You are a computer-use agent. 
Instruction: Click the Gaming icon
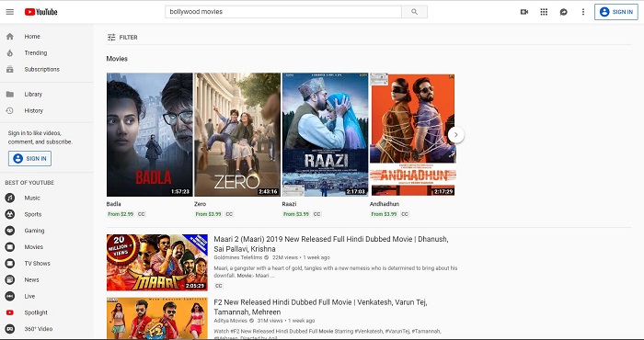(10, 231)
